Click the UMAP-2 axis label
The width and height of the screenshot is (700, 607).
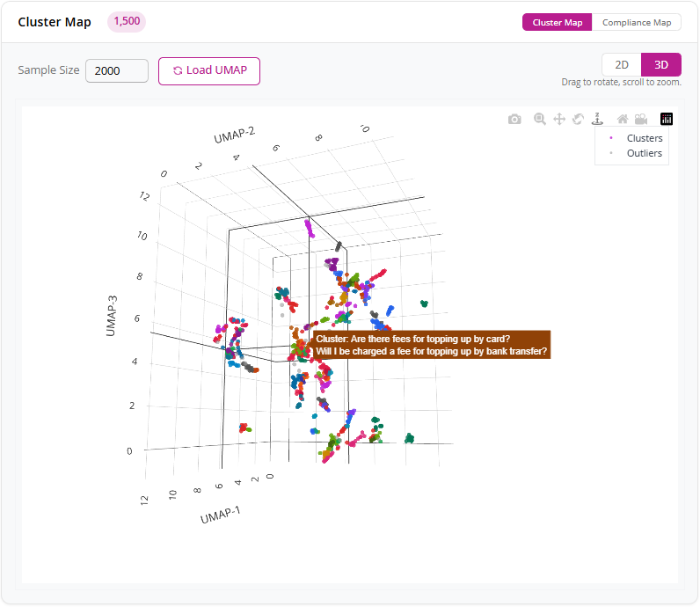coord(235,135)
